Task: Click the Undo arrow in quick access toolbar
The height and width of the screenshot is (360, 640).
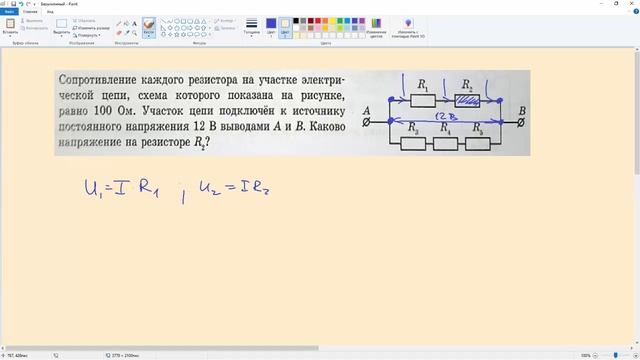Action: [21, 4]
